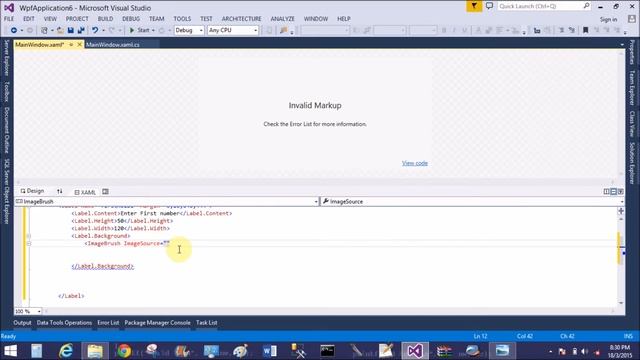Open Microsoft Word from the taskbar
Viewport: 640px width, 360px height.
click(269, 351)
